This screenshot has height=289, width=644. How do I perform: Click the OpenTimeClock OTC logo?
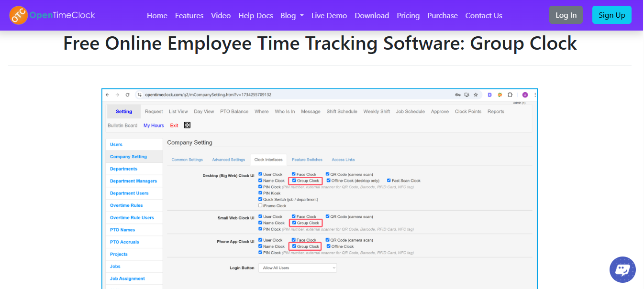pyautogui.click(x=52, y=15)
